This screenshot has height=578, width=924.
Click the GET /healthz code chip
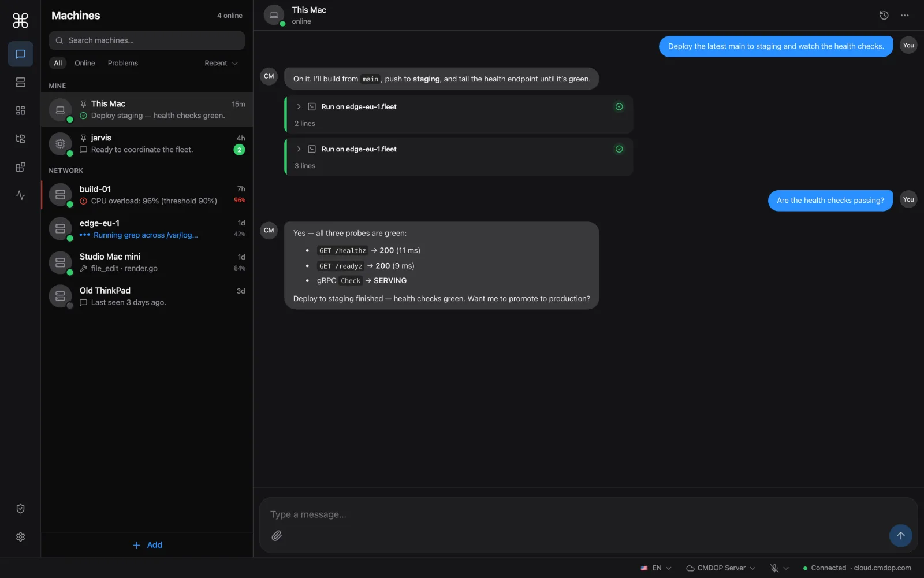point(342,251)
